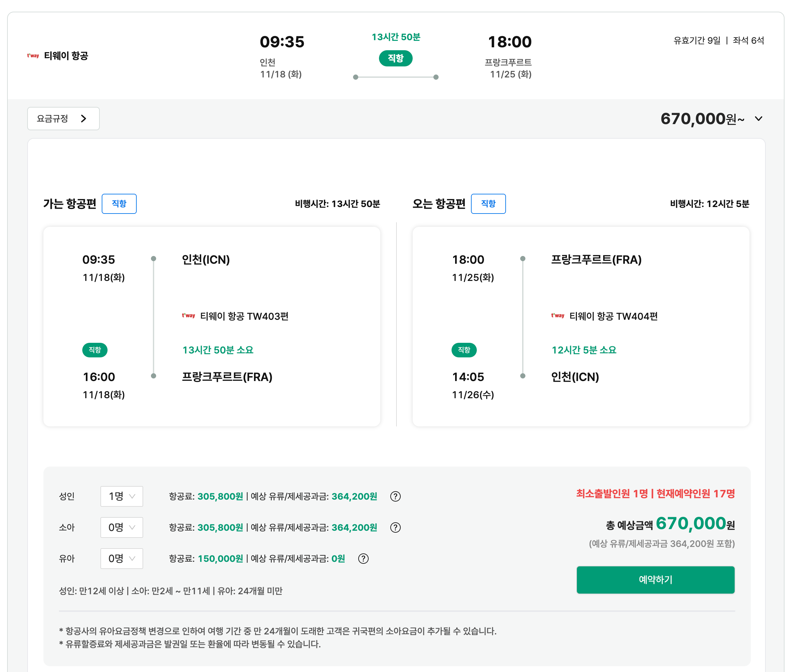Image resolution: width=791 pixels, height=672 pixels.
Task: Click the flight route line in header
Action: [395, 77]
